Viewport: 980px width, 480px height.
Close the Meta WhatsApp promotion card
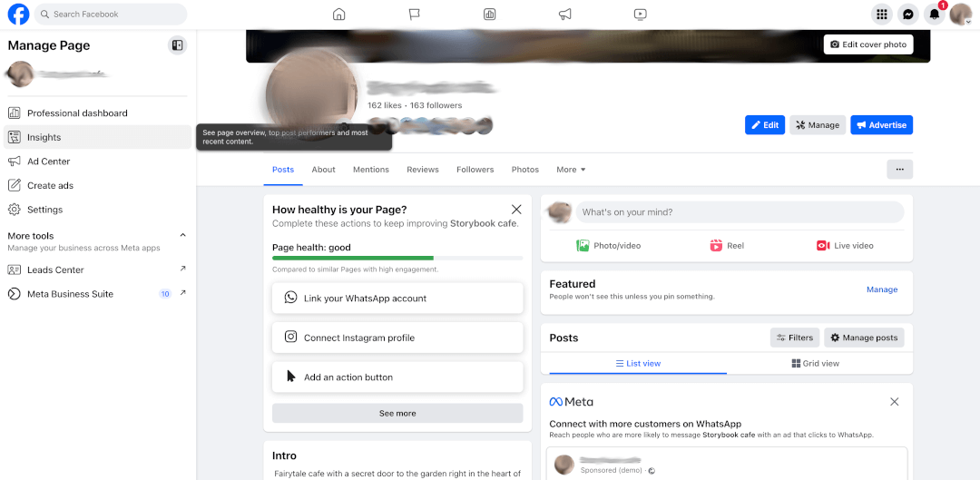895,402
